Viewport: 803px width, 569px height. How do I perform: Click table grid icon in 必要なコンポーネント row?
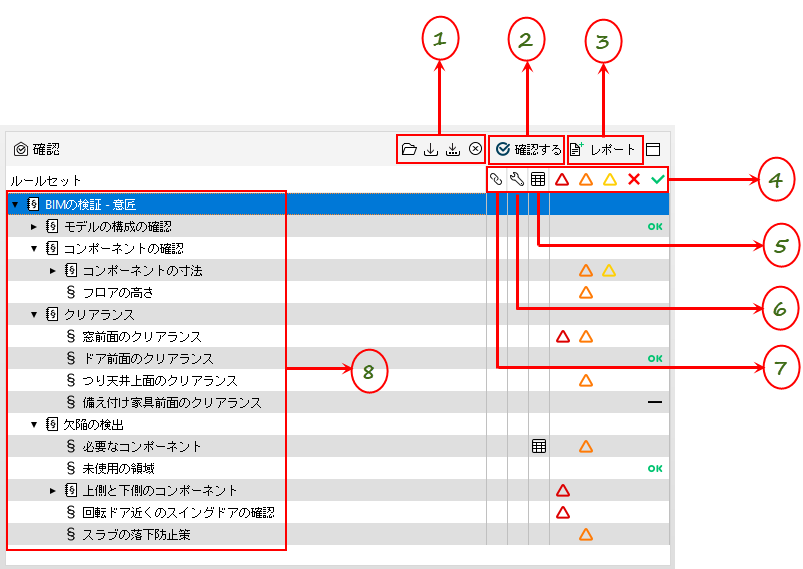click(x=539, y=446)
